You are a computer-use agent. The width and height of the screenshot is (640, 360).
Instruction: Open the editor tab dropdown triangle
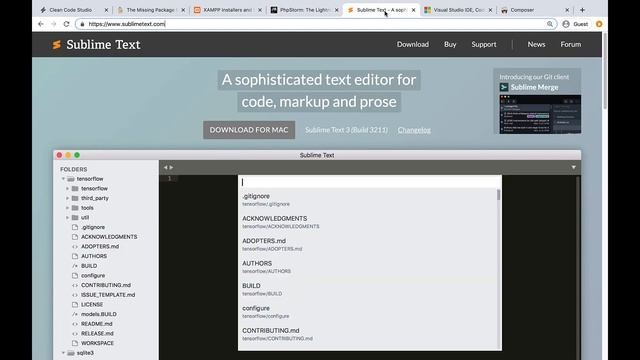point(573,167)
